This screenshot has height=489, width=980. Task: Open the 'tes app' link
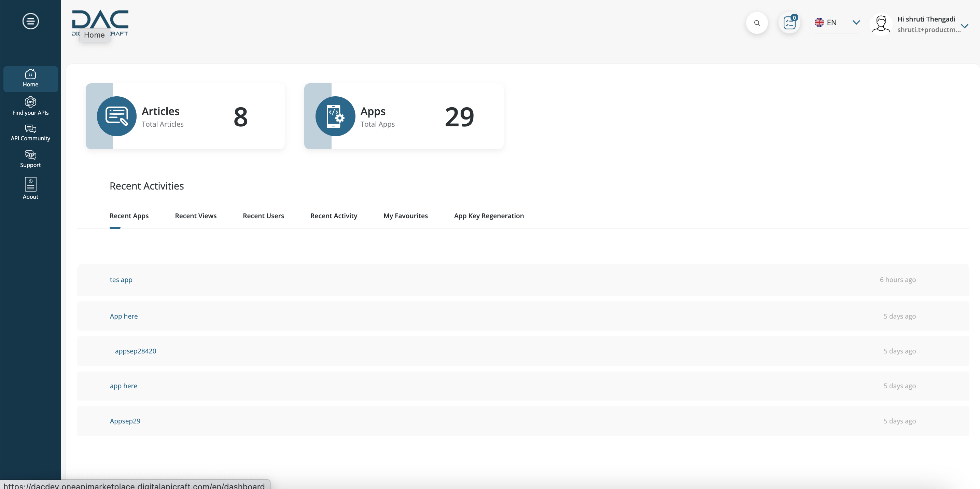pos(121,280)
